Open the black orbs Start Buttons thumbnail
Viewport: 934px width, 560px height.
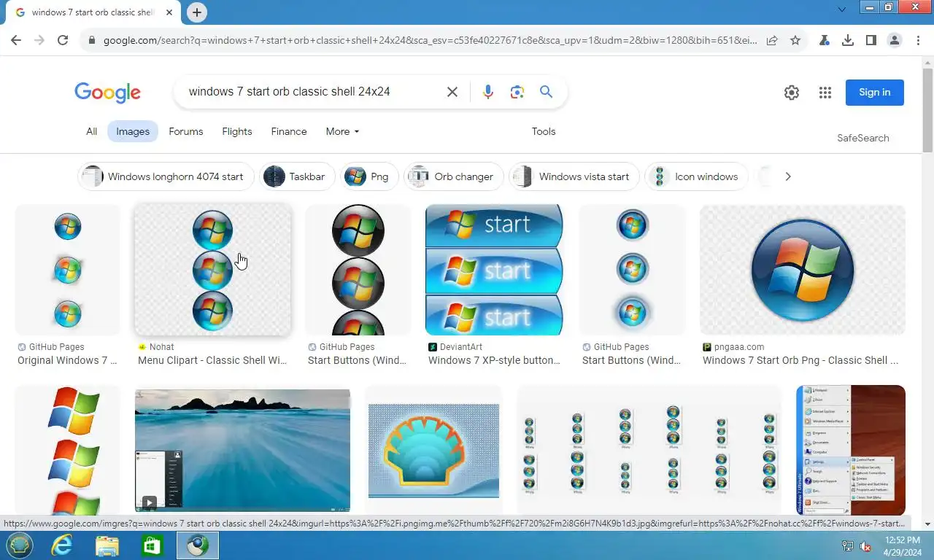358,270
